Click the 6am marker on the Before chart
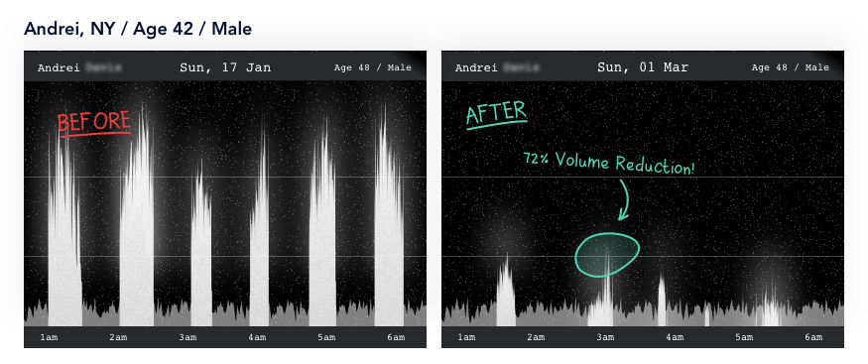The image size is (868, 364). coord(396,337)
